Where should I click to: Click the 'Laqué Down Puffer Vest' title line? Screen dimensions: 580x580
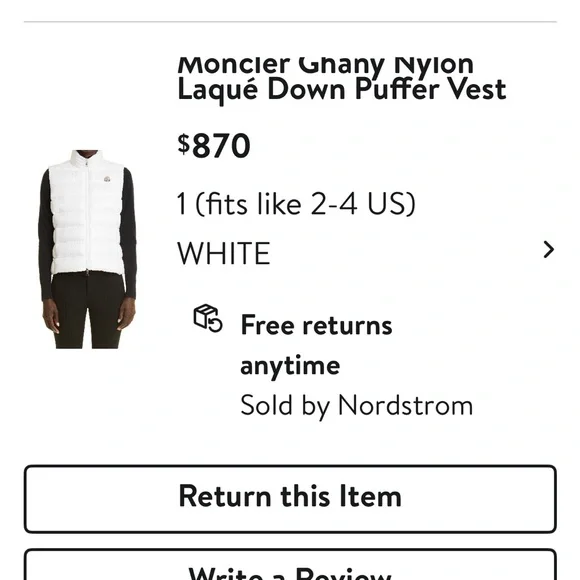[x=341, y=90]
